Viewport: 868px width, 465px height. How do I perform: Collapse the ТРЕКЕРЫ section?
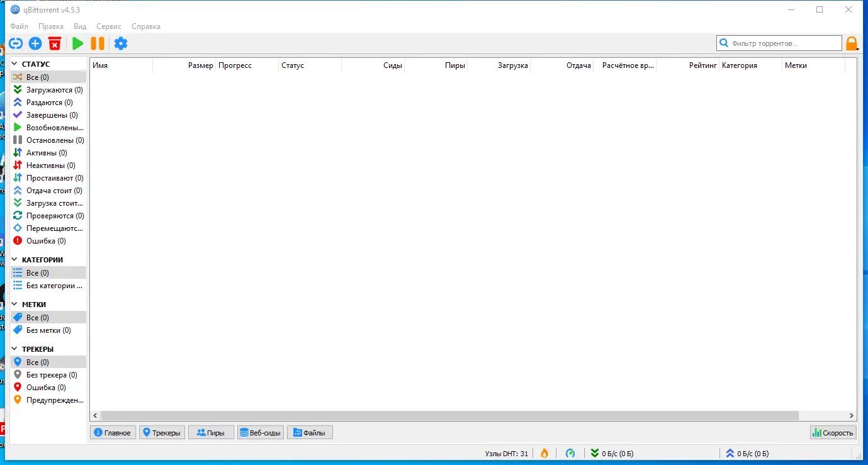(14, 349)
